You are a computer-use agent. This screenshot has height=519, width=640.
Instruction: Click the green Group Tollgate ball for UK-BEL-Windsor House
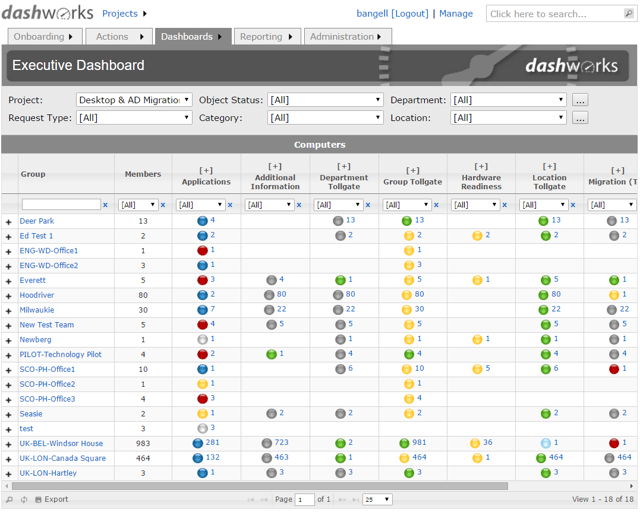coord(404,443)
